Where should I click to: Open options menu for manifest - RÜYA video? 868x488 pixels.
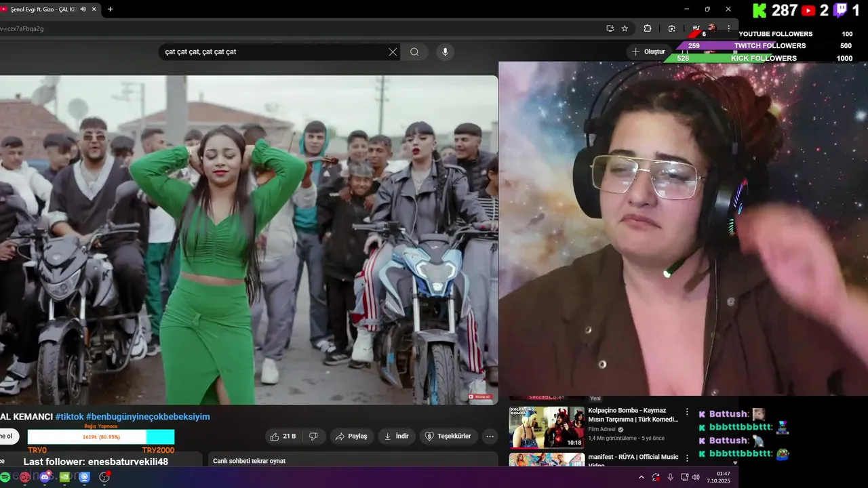687,458
